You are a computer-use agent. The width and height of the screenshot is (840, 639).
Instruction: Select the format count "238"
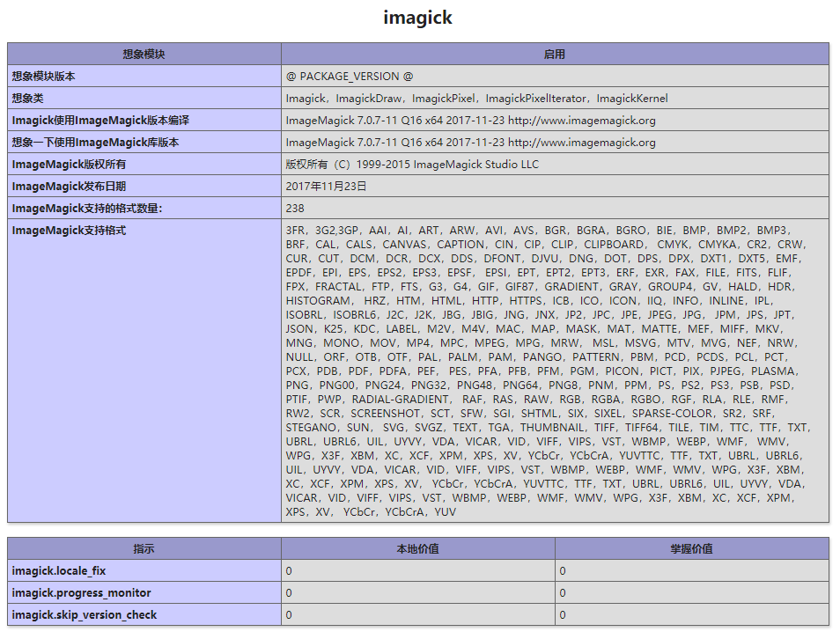[x=295, y=208]
